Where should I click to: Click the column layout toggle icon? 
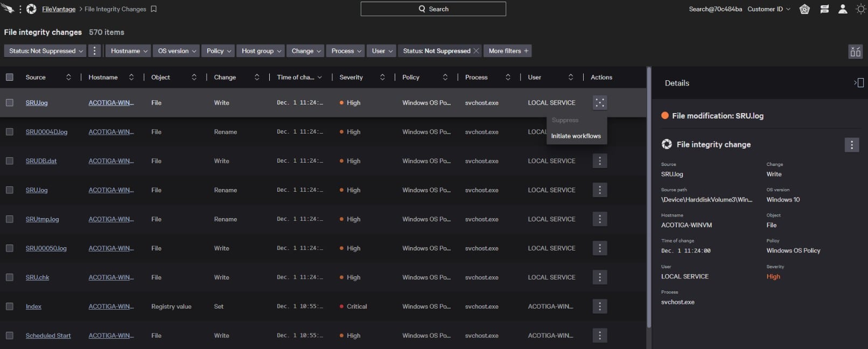pos(855,52)
